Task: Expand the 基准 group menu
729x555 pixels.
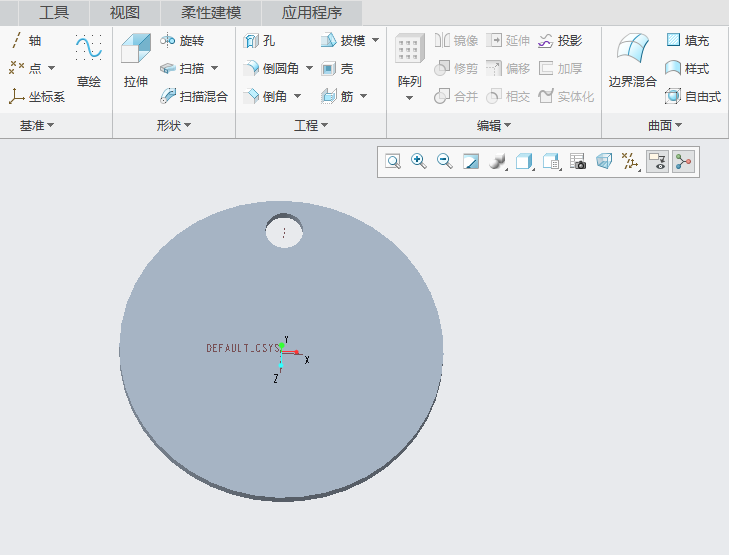Action: [37, 126]
